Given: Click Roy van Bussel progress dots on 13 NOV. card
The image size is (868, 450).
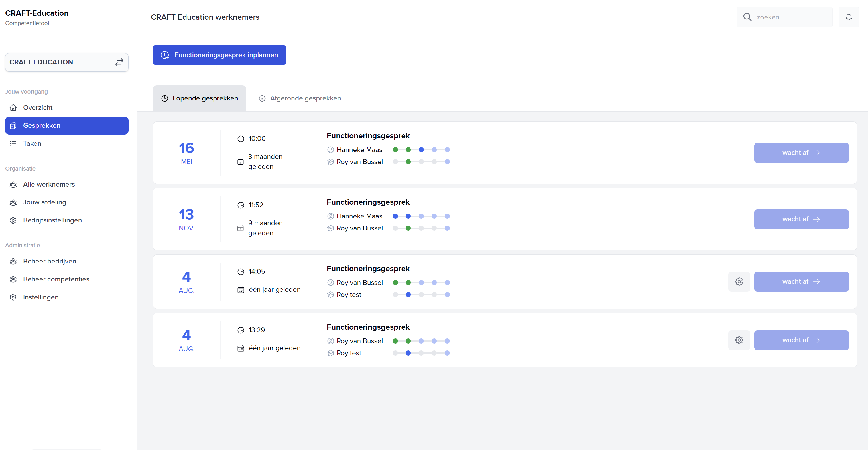Looking at the screenshot, I should [x=421, y=228].
